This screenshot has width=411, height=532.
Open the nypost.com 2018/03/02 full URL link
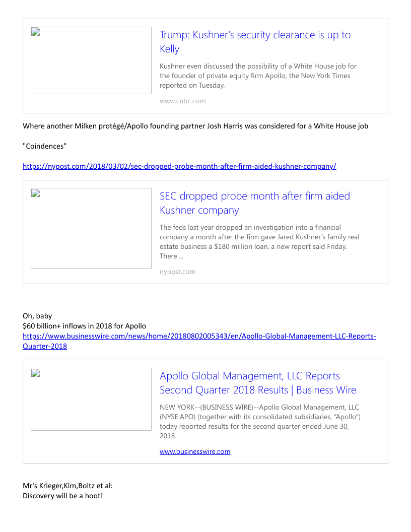click(179, 166)
